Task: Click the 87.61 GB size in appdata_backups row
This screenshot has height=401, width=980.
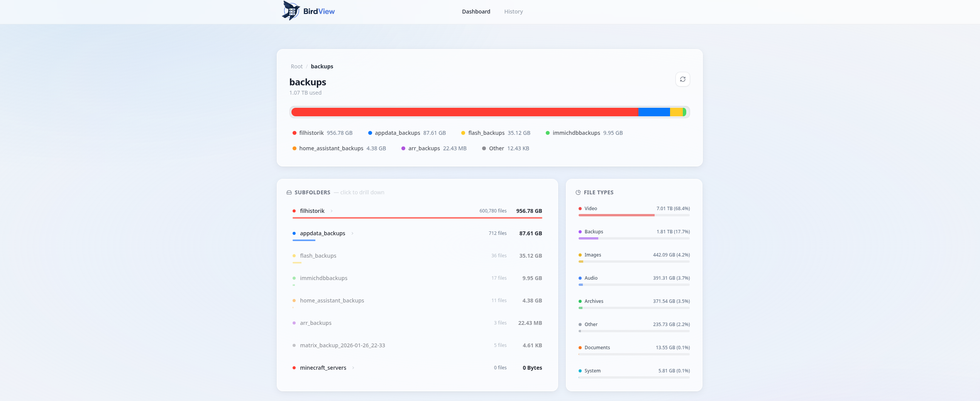Action: click(531, 233)
